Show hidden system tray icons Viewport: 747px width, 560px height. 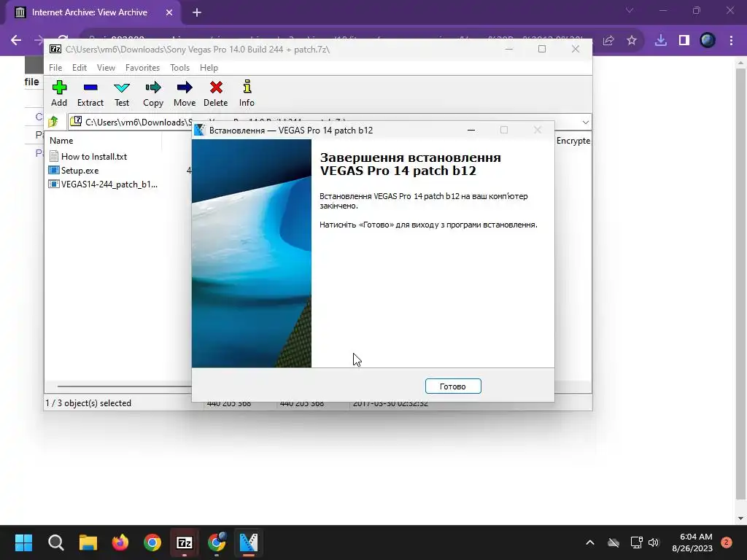(589, 542)
